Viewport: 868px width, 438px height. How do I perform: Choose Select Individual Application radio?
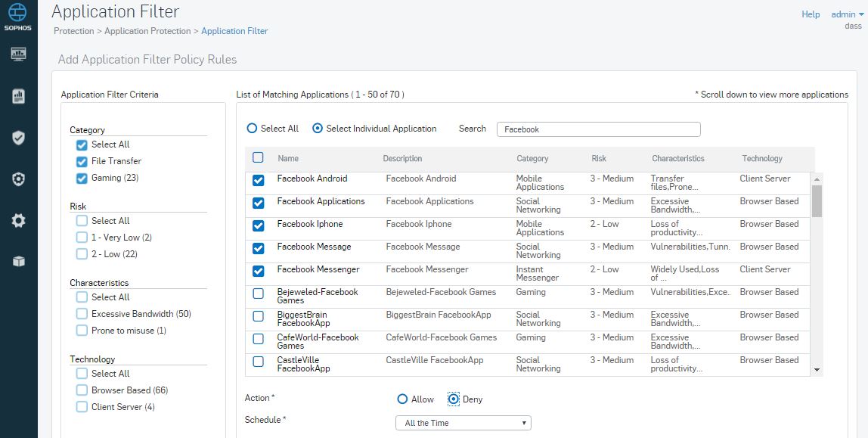[318, 129]
